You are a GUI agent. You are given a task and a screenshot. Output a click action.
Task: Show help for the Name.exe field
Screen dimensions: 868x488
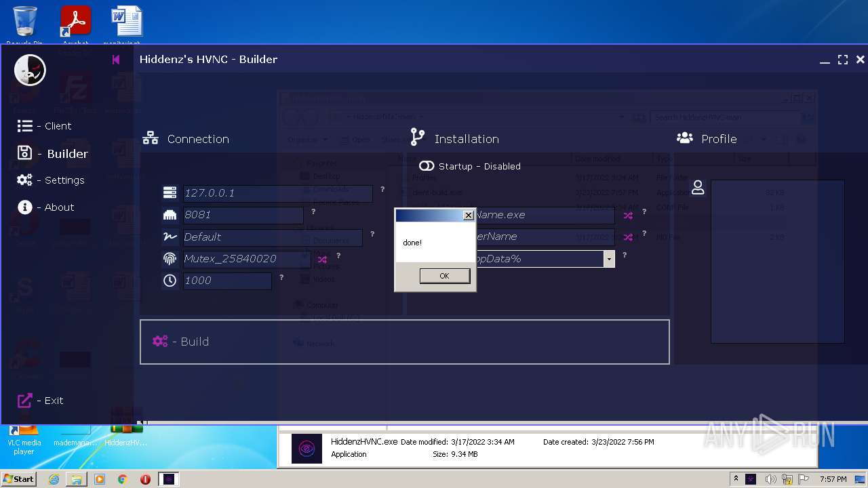[644, 212]
